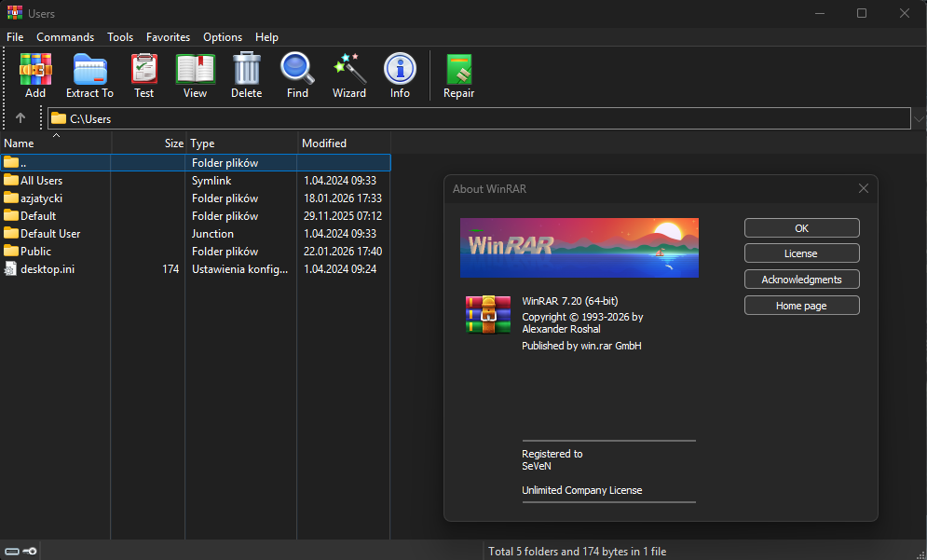Viewport: 927px width, 560px height.
Task: Click the 'Unlimited Company License' text
Action: pyautogui.click(x=581, y=490)
